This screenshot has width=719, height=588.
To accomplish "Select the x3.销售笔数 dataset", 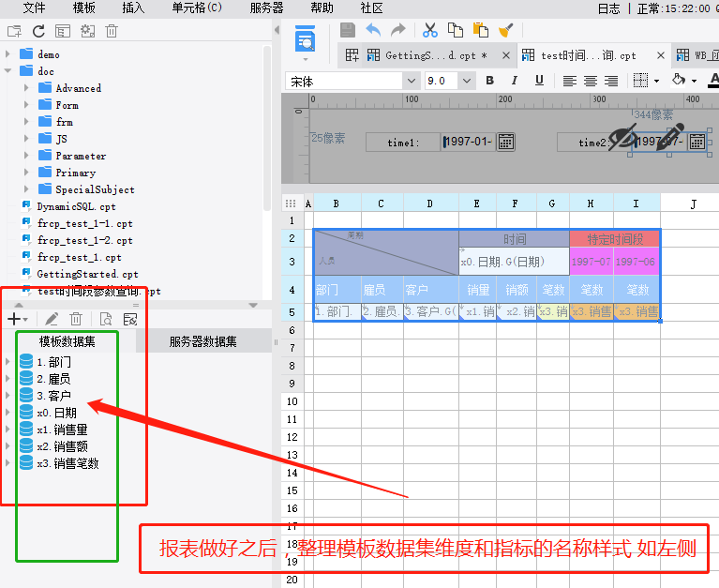I will point(67,463).
